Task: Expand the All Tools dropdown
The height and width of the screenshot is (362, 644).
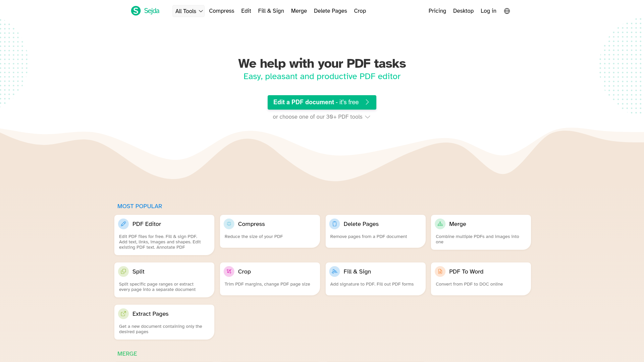Action: click(x=188, y=11)
